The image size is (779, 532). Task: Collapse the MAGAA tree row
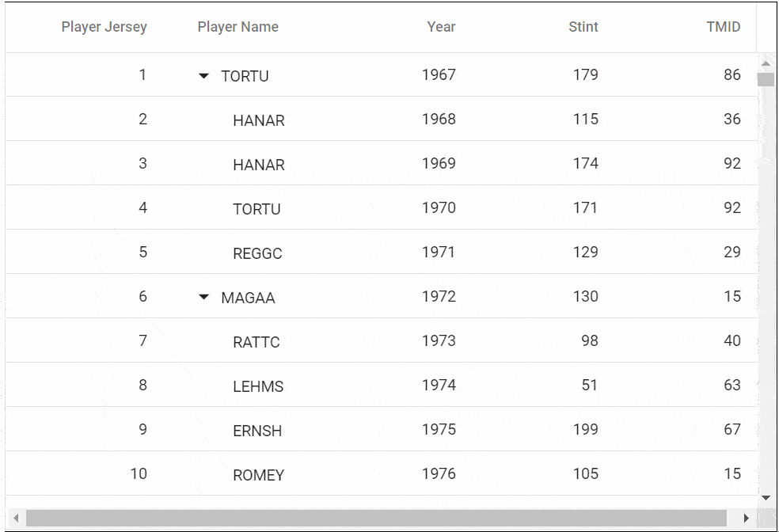point(204,298)
